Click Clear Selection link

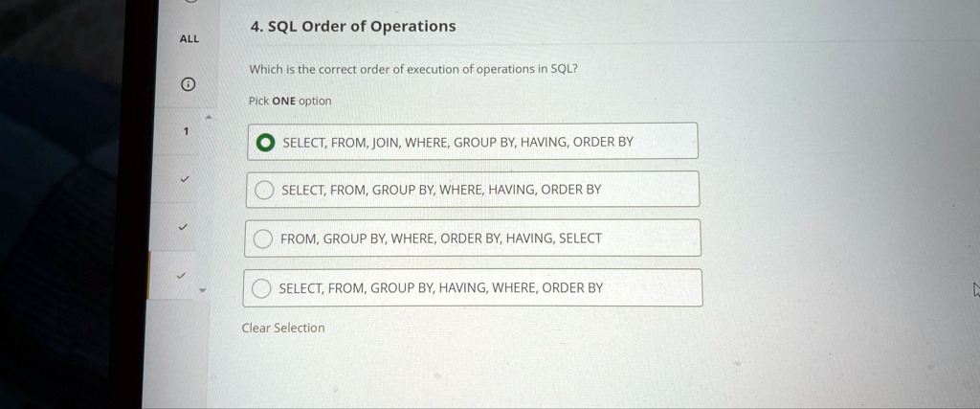pyautogui.click(x=283, y=328)
